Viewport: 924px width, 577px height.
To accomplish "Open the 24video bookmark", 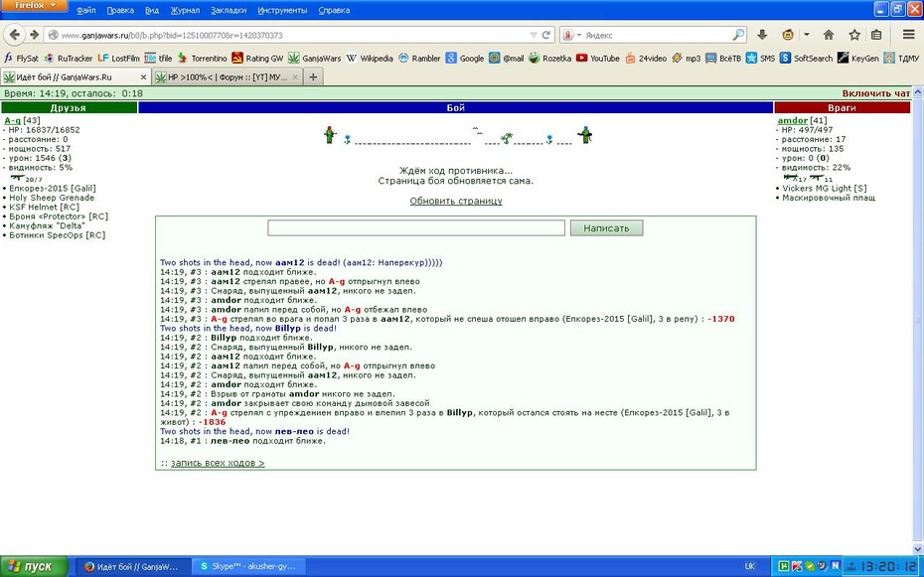I will [x=647, y=59].
